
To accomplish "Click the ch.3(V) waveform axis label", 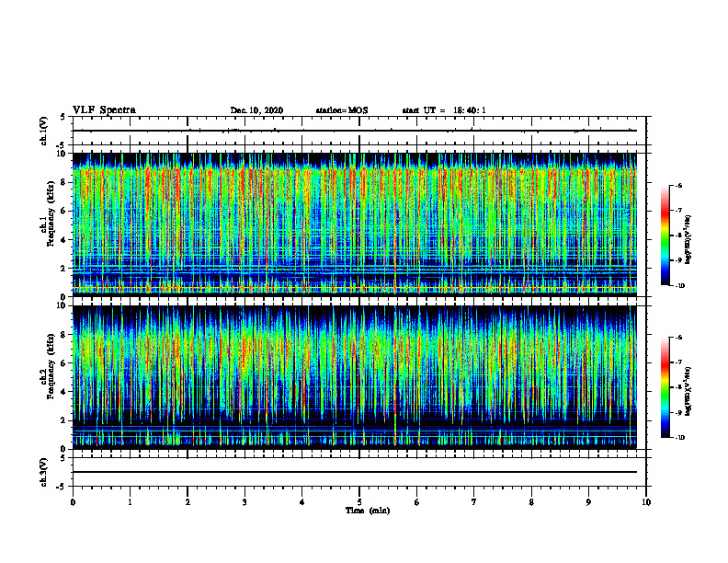I will pos(44,472).
